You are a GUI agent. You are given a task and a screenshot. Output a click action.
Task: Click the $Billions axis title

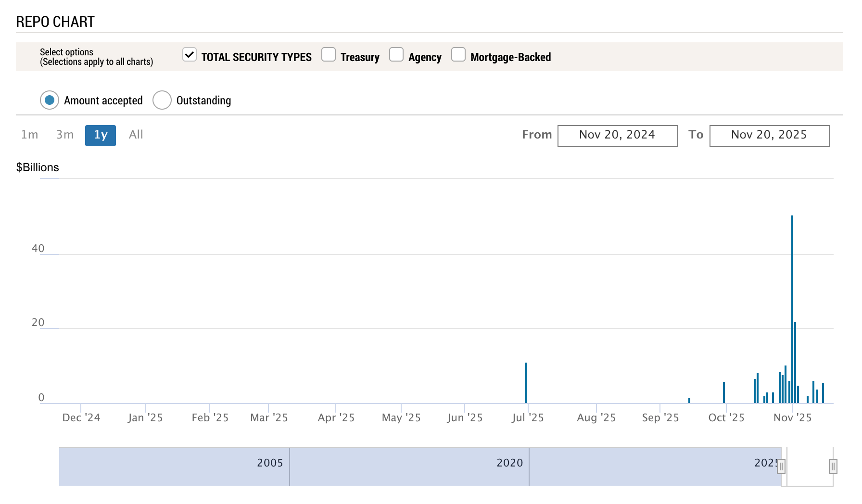38,167
